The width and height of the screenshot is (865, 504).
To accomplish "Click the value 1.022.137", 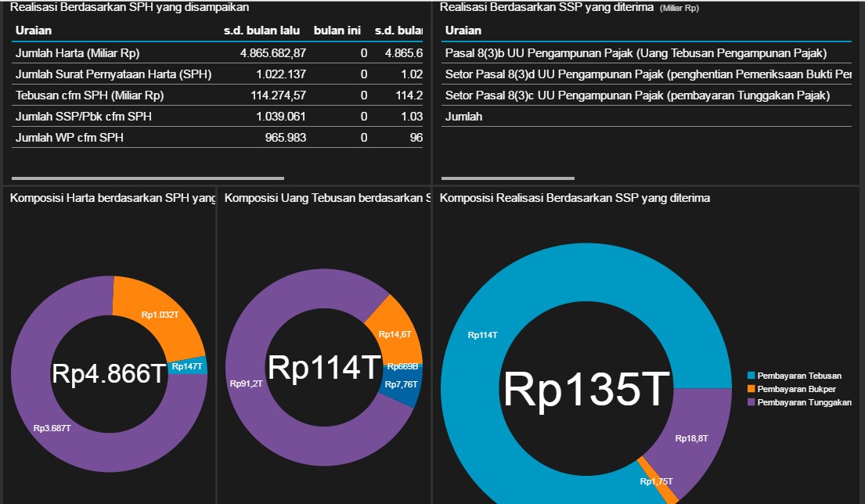I will click(281, 74).
